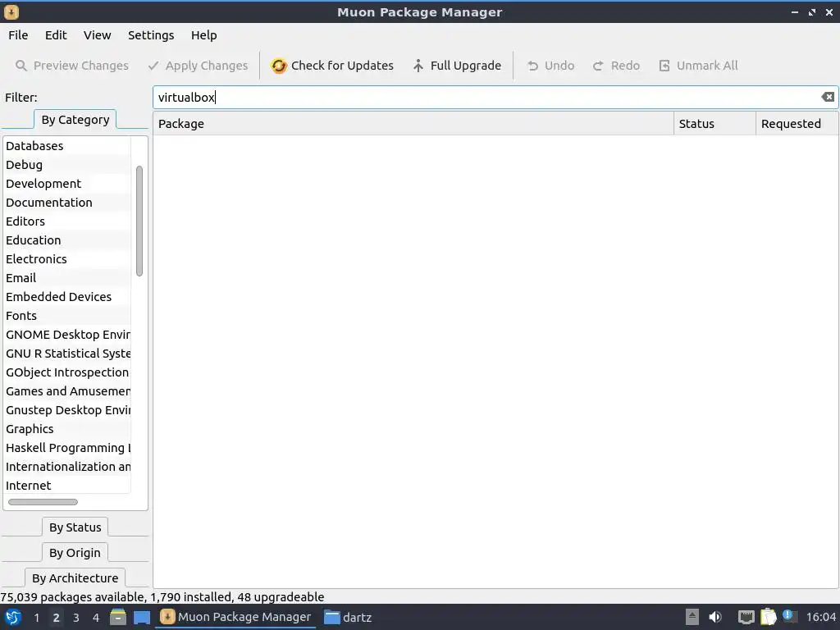The width and height of the screenshot is (840, 630).
Task: Switch to virtual desktop 3
Action: (76, 618)
